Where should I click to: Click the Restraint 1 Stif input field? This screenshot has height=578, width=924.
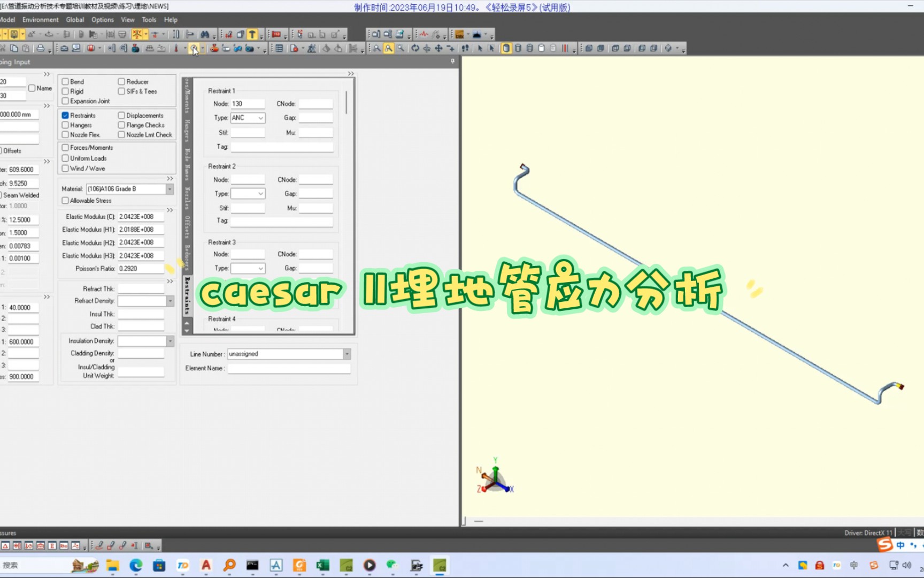(x=248, y=133)
